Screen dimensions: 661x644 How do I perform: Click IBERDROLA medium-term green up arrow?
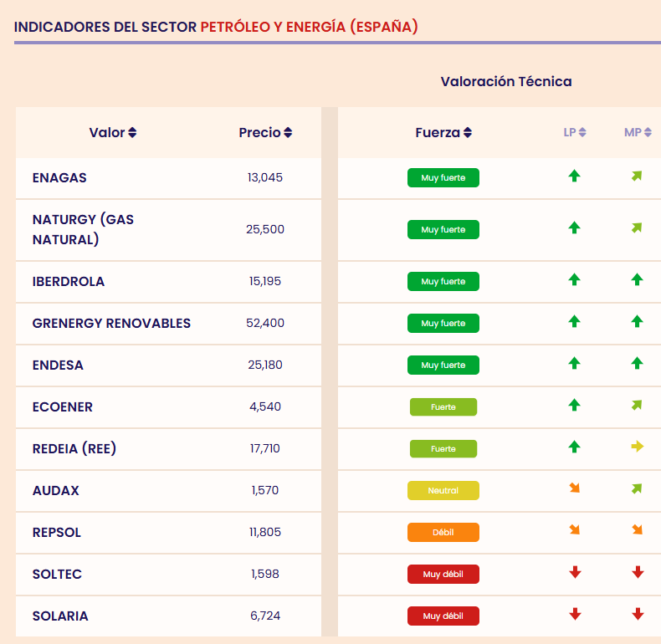[x=638, y=280]
